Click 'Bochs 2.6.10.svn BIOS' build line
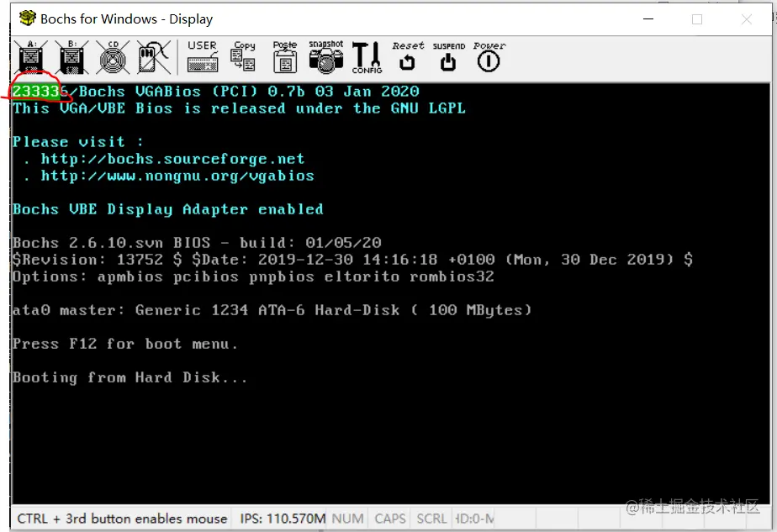Screen dimensions: 777x532 (197, 243)
